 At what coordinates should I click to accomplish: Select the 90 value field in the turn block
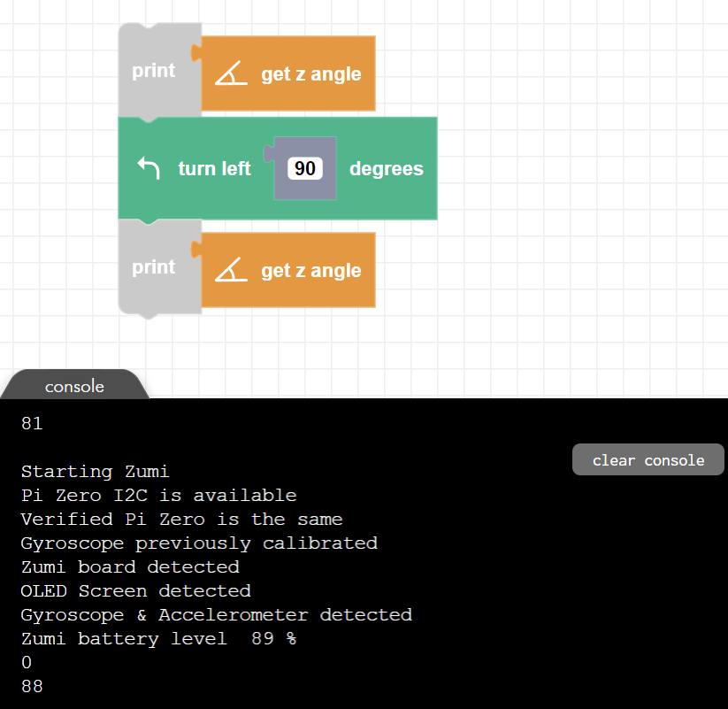[304, 168]
